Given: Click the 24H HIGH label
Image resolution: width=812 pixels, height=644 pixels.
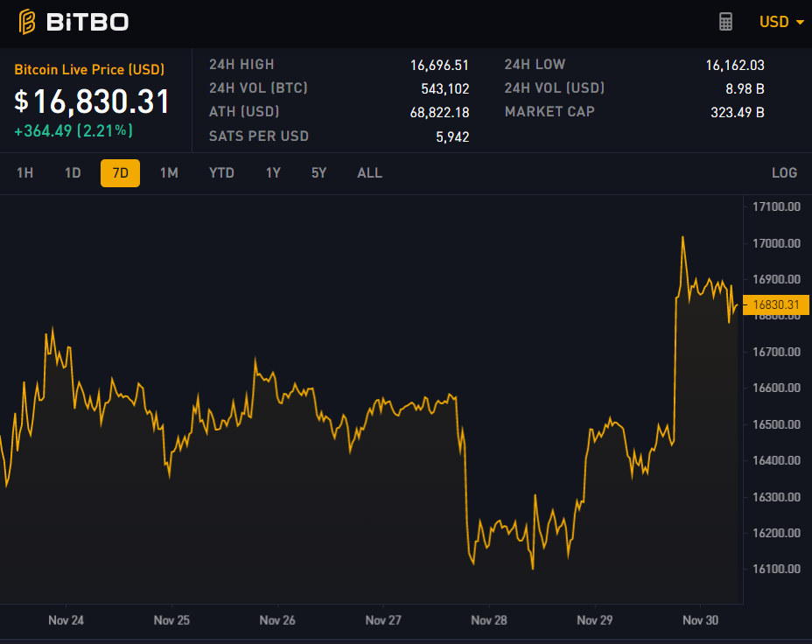Looking at the screenshot, I should click(x=241, y=64).
